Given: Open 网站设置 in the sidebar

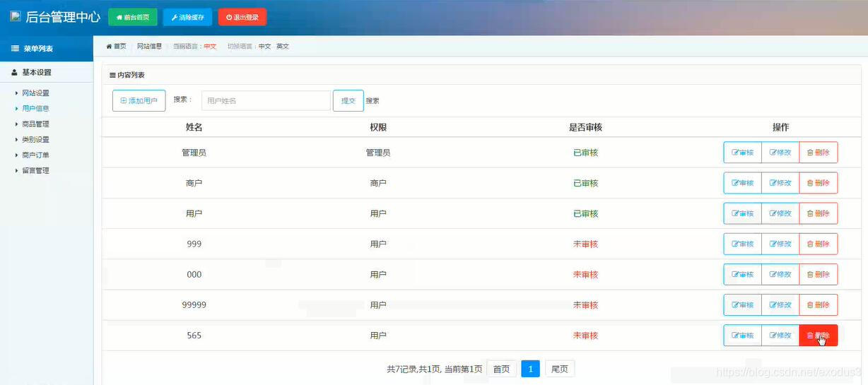Looking at the screenshot, I should point(35,93).
